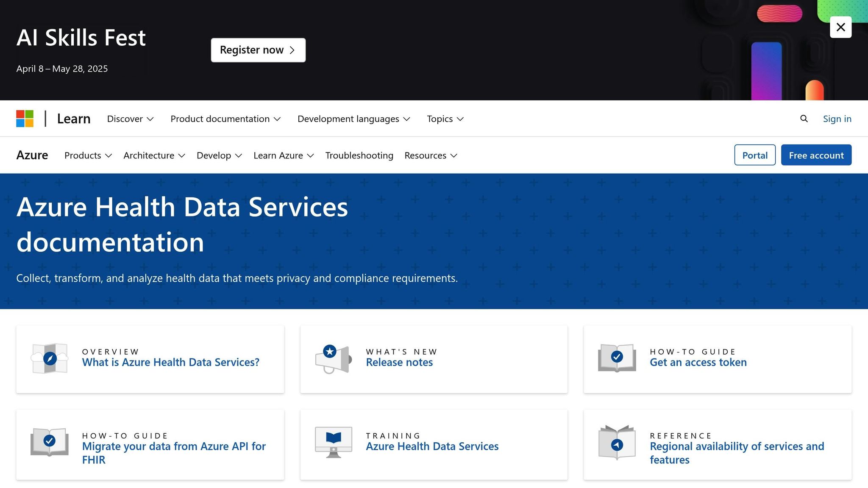Expand the Product documentation dropdown
This screenshot has height=488, width=868.
tap(225, 119)
